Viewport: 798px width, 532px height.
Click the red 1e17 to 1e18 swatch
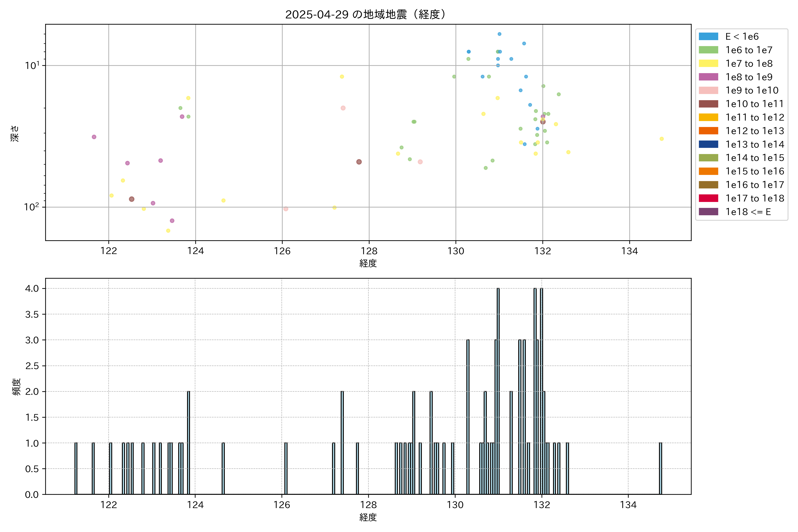click(x=708, y=198)
